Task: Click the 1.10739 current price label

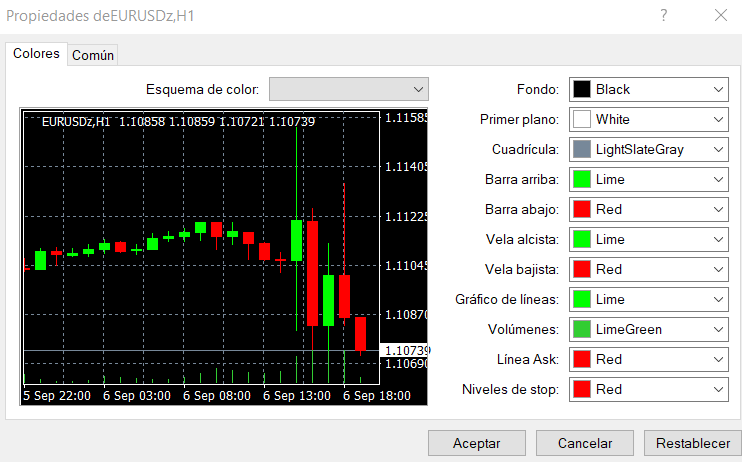Action: pos(406,350)
